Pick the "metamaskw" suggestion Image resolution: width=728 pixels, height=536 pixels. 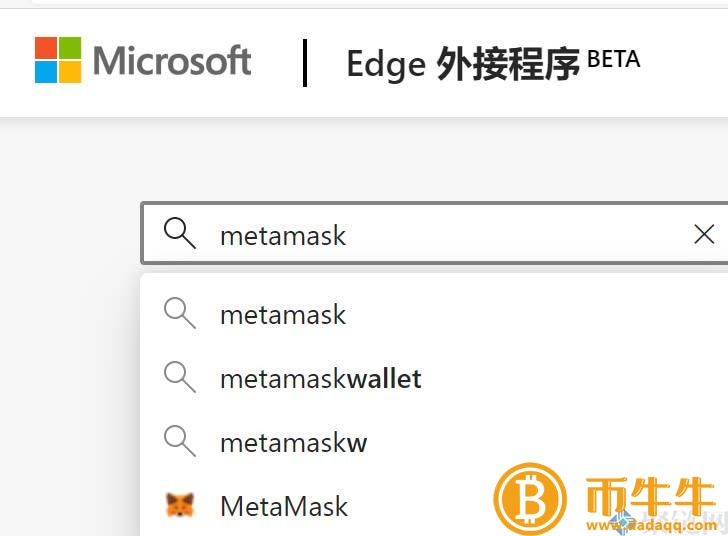[293, 442]
